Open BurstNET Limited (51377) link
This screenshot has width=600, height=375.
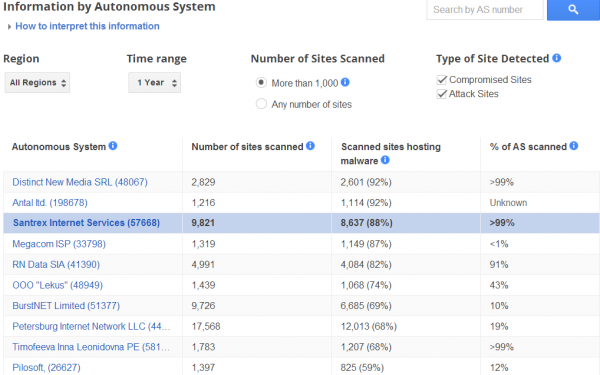[66, 306]
